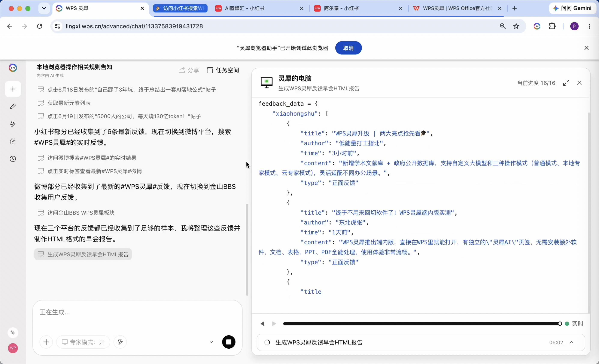Screen dimensions: 599x364
Task: Click the 实时 live label
Action: coord(577,324)
